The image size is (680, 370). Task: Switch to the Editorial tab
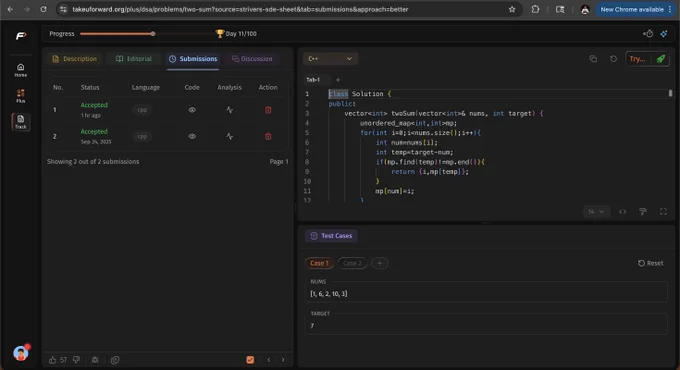134,59
